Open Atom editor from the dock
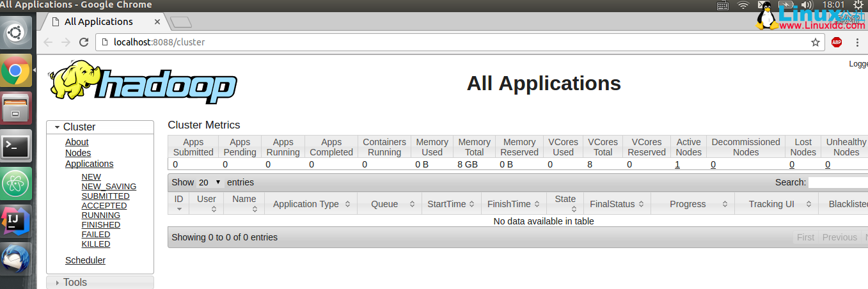The image size is (868, 289). pyautogui.click(x=16, y=184)
